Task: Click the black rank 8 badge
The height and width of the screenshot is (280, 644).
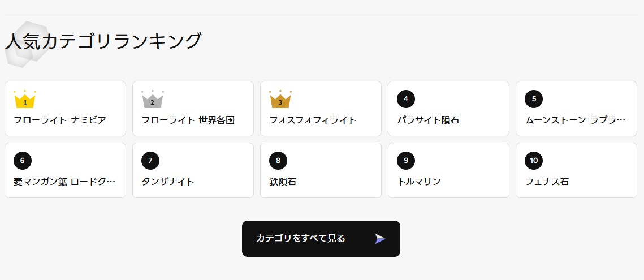Action: (x=278, y=161)
